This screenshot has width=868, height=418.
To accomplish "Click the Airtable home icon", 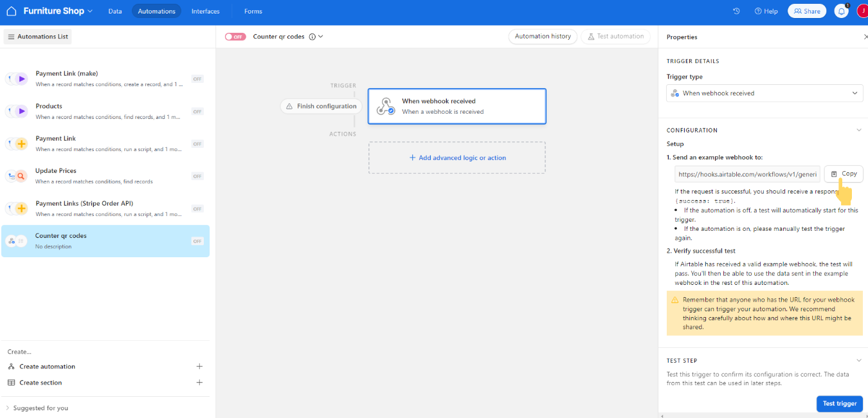I will [11, 11].
